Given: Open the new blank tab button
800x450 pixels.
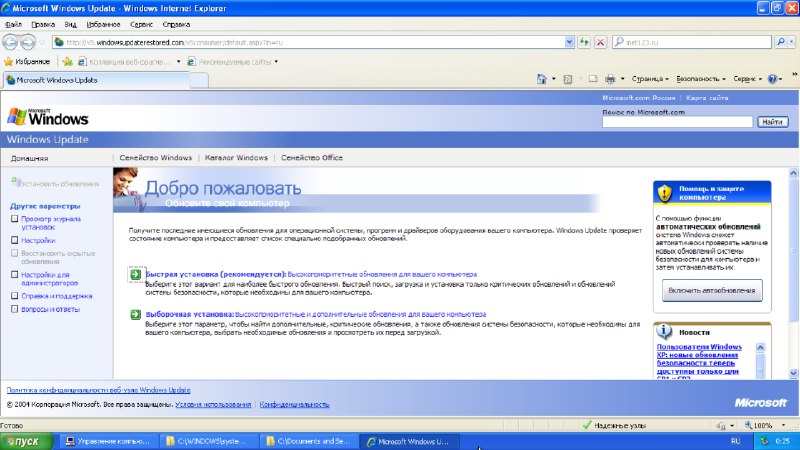Looking at the screenshot, I should pyautogui.click(x=199, y=80).
